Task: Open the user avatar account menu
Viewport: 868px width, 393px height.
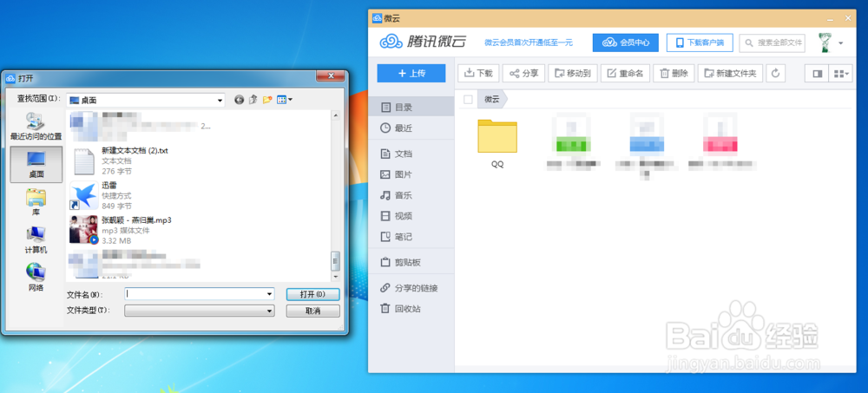Action: click(830, 43)
